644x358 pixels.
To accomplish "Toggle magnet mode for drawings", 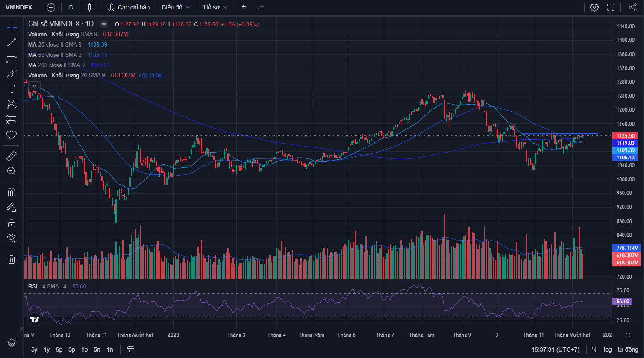I will (x=12, y=192).
